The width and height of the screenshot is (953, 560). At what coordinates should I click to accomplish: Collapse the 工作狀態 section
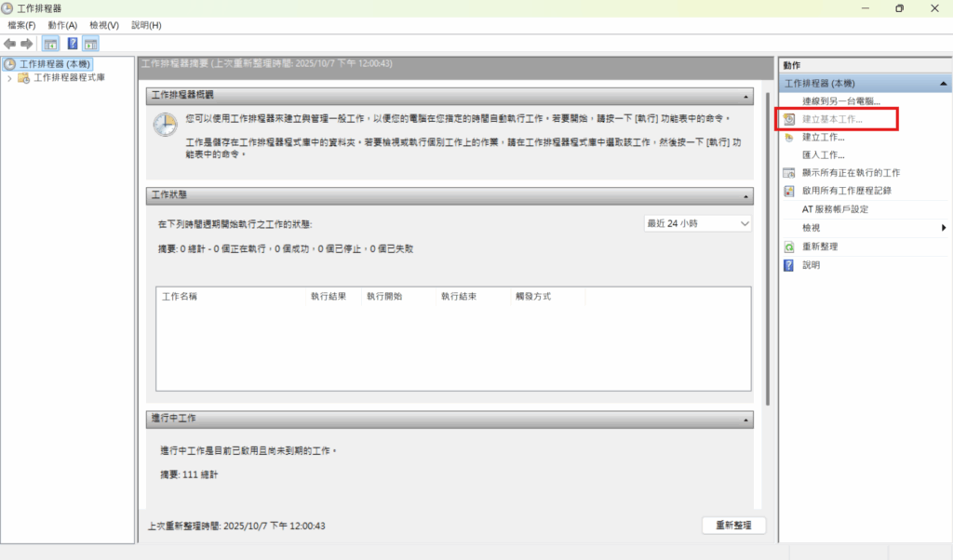point(745,196)
